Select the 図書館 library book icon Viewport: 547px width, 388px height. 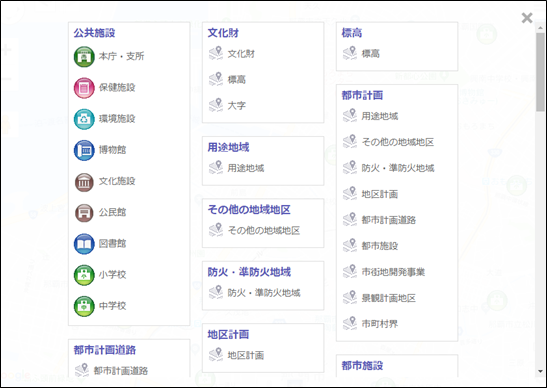point(84,244)
